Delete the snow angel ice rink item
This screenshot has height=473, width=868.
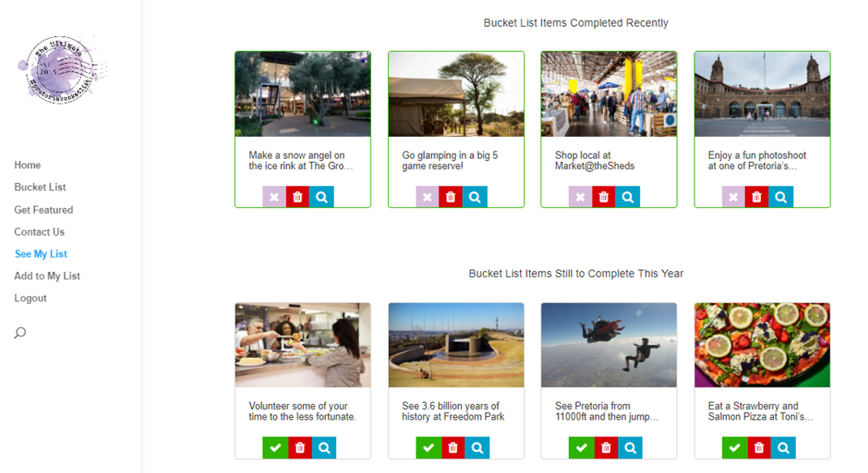coord(297,197)
